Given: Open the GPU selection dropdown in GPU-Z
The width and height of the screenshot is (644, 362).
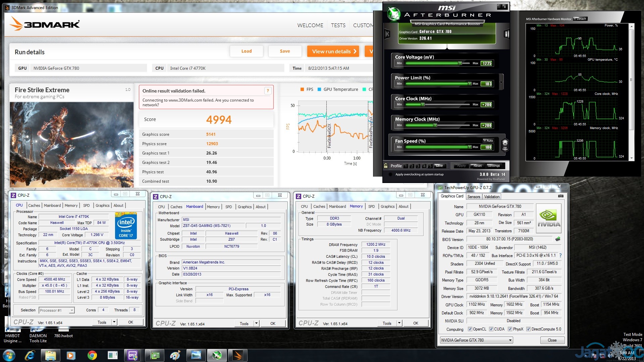Looking at the screenshot, I should (510, 340).
